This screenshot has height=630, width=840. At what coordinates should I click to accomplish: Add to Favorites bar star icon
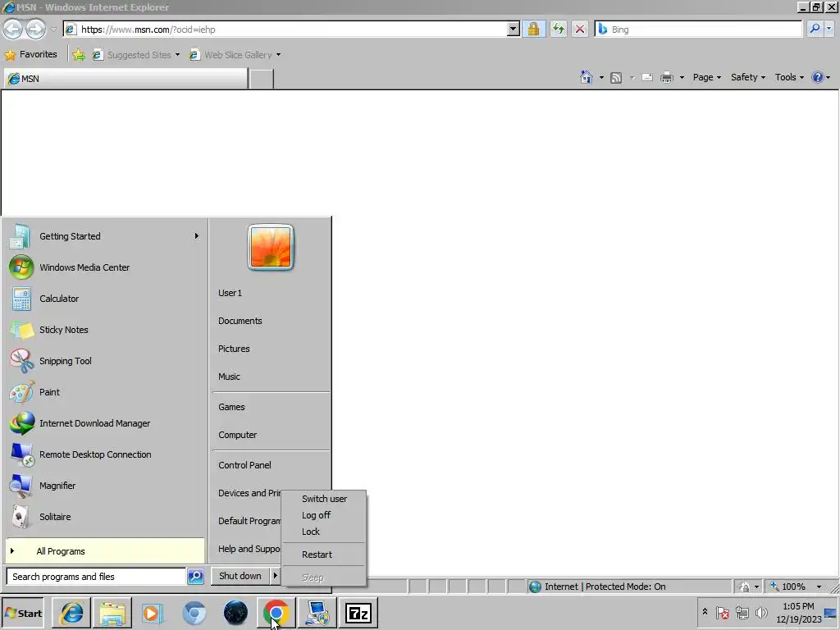click(x=79, y=55)
